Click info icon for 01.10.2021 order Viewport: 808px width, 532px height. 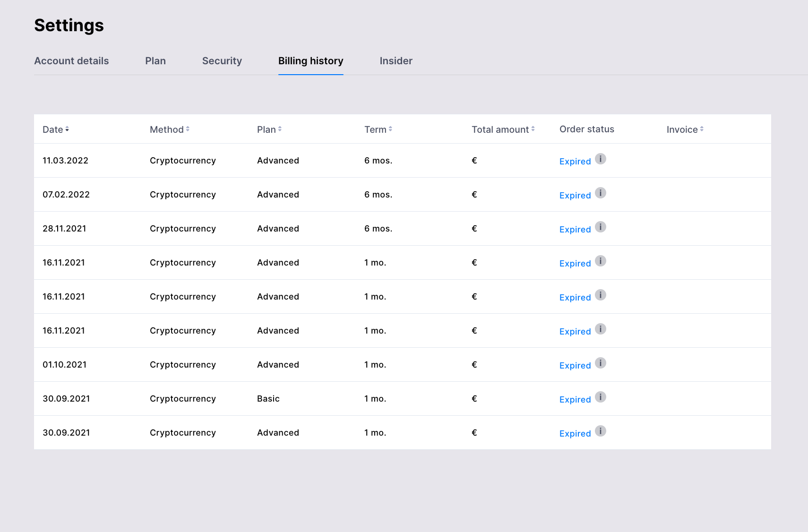pyautogui.click(x=600, y=363)
